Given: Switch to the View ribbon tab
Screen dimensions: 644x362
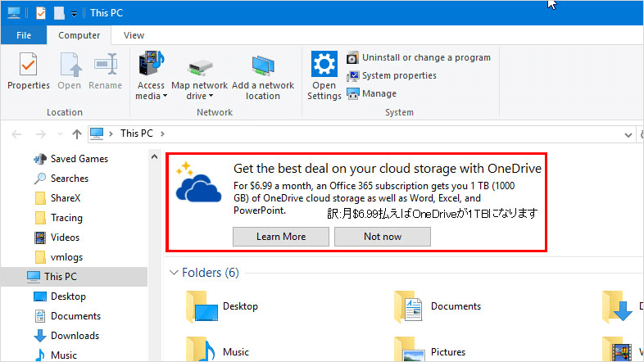Looking at the screenshot, I should pyautogui.click(x=134, y=35).
